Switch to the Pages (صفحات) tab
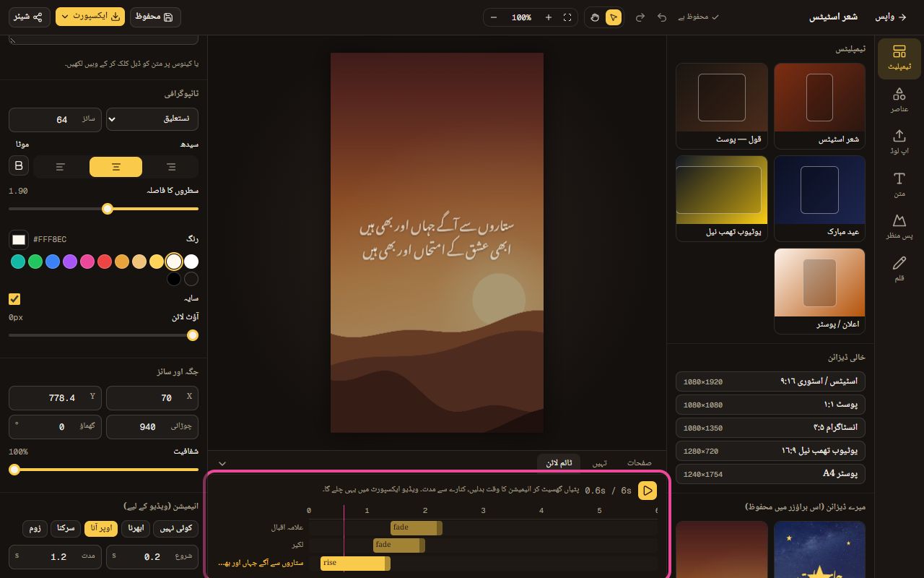The height and width of the screenshot is (578, 924). [639, 463]
